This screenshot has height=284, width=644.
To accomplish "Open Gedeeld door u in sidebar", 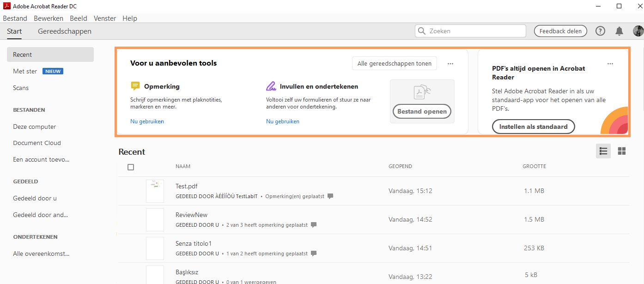I will (x=35, y=198).
